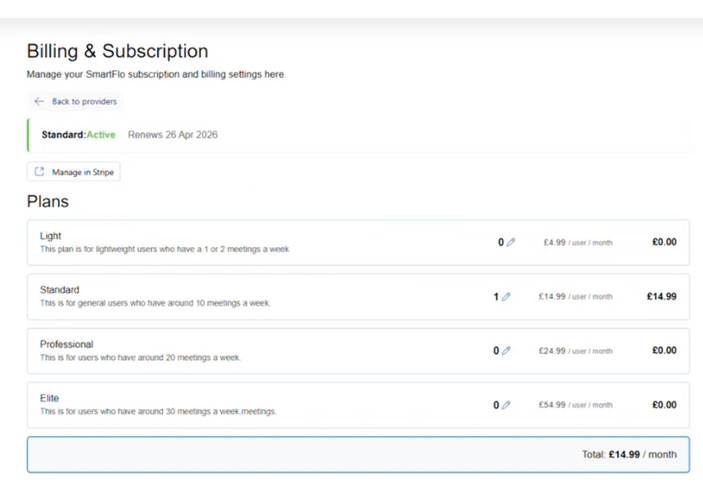Click the Professional plan £24.99 price label
Image resolution: width=703 pixels, height=495 pixels.
pos(575,351)
